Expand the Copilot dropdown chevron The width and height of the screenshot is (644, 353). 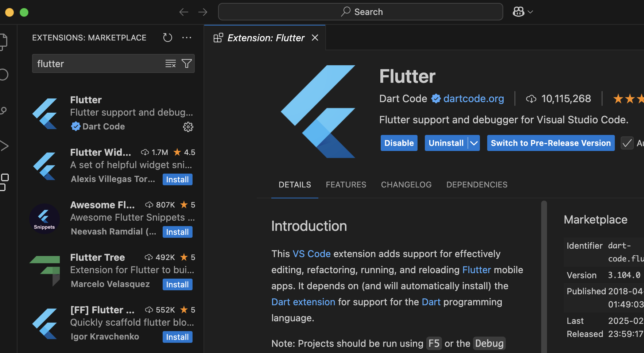531,12
